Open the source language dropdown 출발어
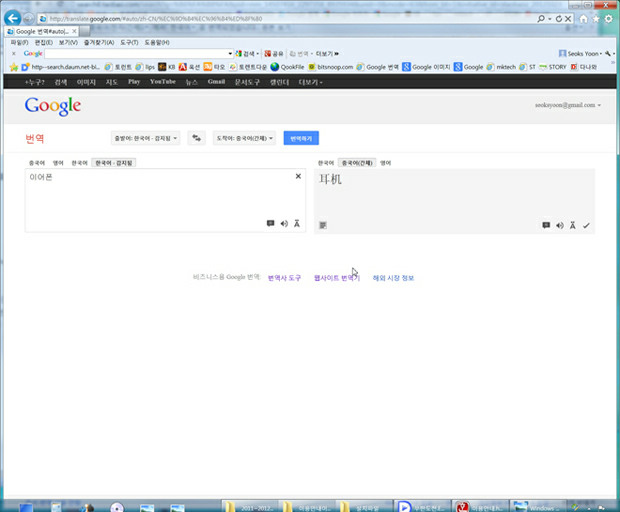Screen dimensions: 620x512 click(x=146, y=138)
